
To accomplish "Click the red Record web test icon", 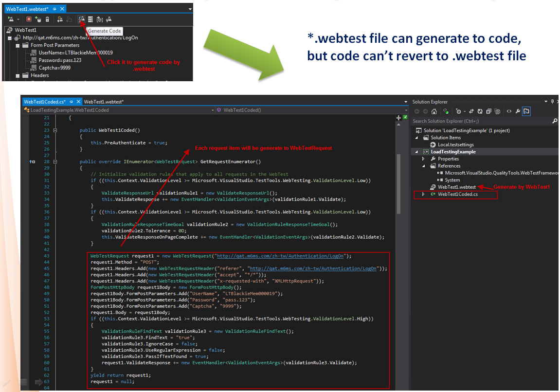I will click(29, 19).
